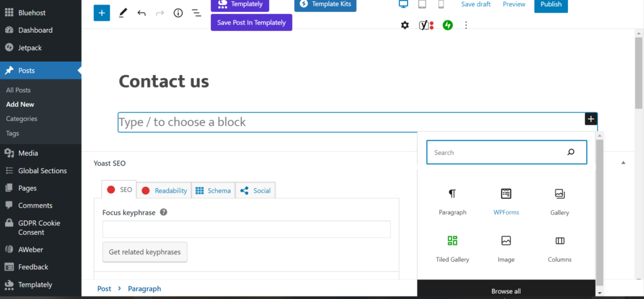Click the purple Templately button
Viewport: 644px width, 299px height.
coord(240,5)
